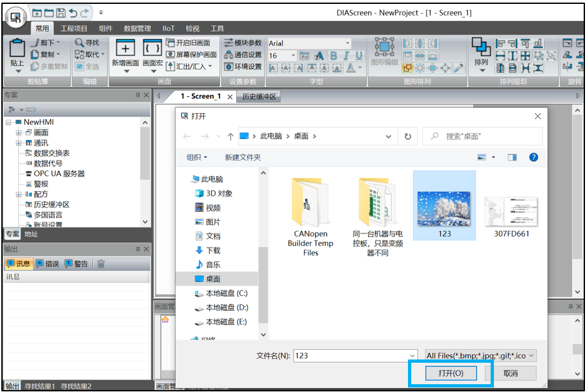Open 通信设置 communication settings
Image resolution: width=585 pixels, height=392 pixels.
[x=228, y=55]
